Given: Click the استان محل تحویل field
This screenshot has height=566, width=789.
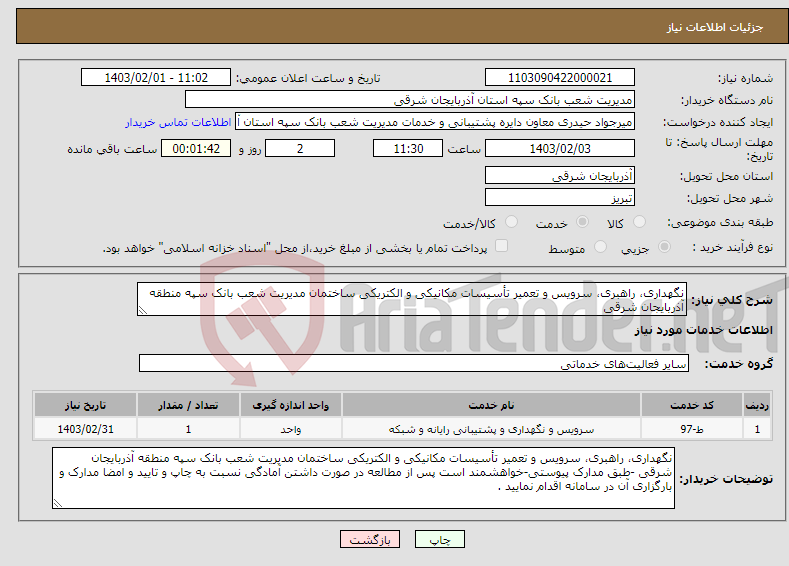Looking at the screenshot, I should click(560, 176).
